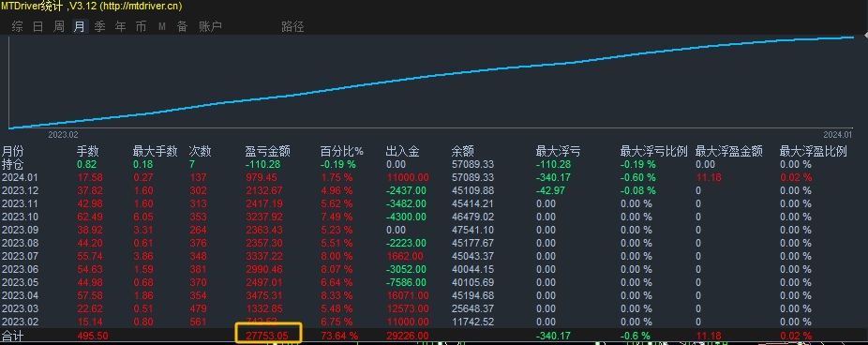Switch to the 日 daily tab
This screenshot has height=345, width=868.
point(37,26)
